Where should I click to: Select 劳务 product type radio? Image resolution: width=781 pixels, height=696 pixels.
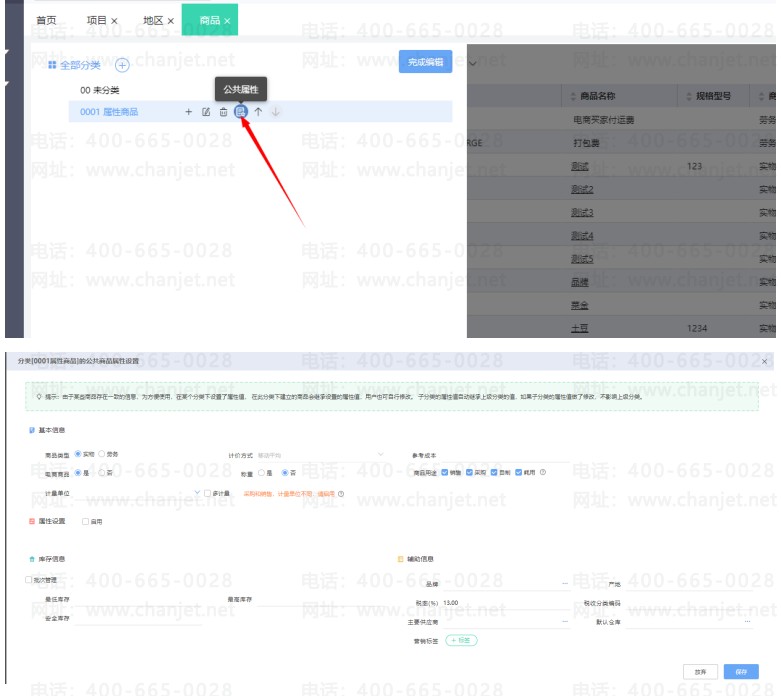point(102,453)
